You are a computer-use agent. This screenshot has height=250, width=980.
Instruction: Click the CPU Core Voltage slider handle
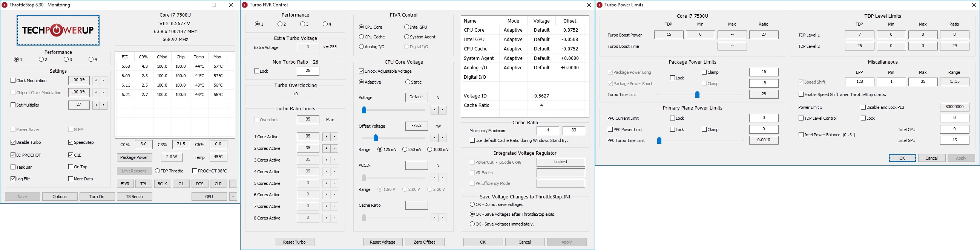[x=364, y=110]
